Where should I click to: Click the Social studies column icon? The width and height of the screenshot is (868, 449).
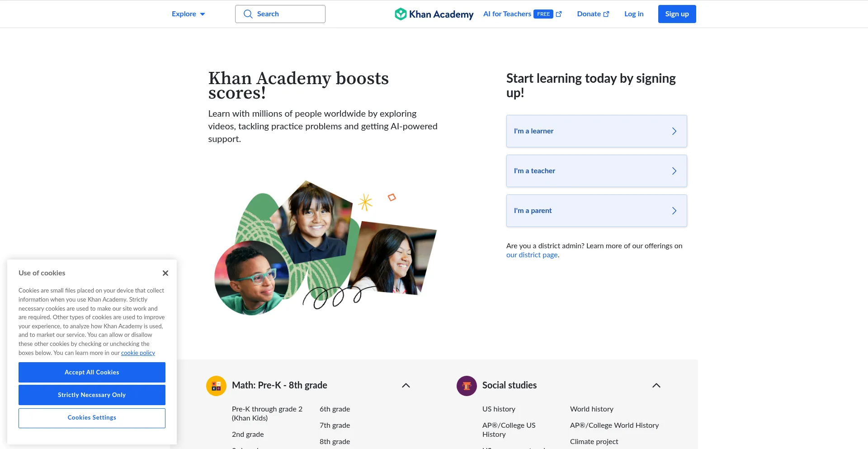tap(467, 386)
